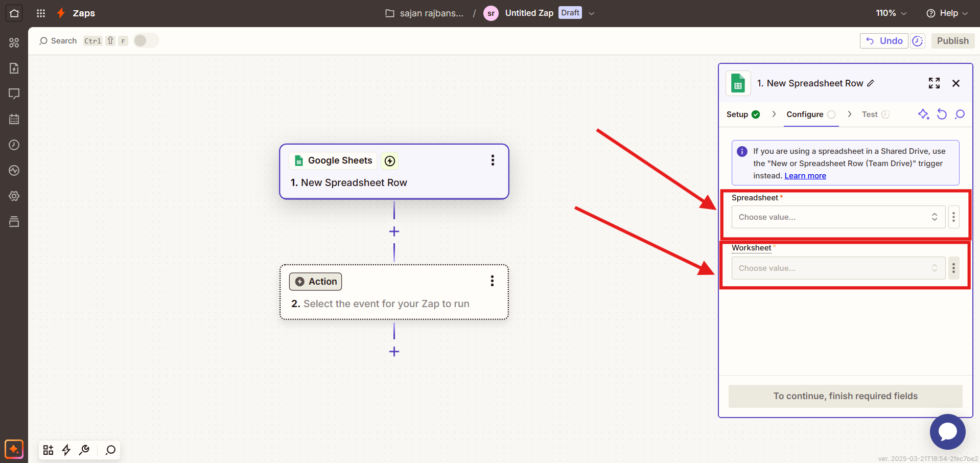The height and width of the screenshot is (463, 980).
Task: Click the search icon in step panel
Action: click(x=960, y=114)
